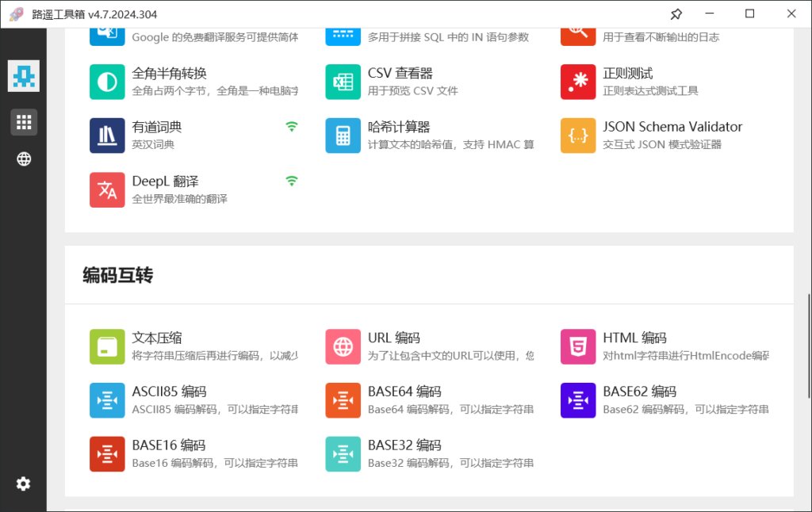The width and height of the screenshot is (812, 512).
Task: Click the JSON Schema Validator icon
Action: coord(578,136)
